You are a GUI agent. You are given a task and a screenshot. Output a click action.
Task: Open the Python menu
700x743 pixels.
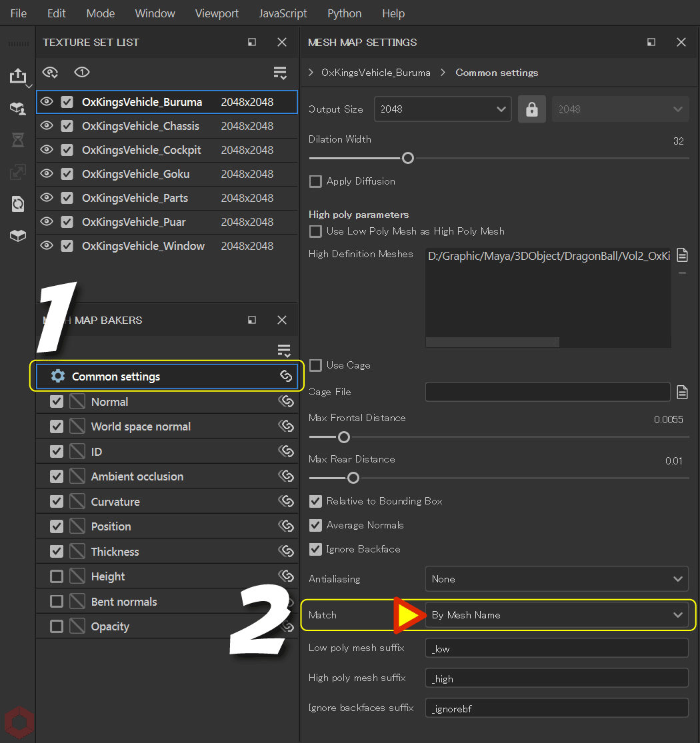point(344,13)
